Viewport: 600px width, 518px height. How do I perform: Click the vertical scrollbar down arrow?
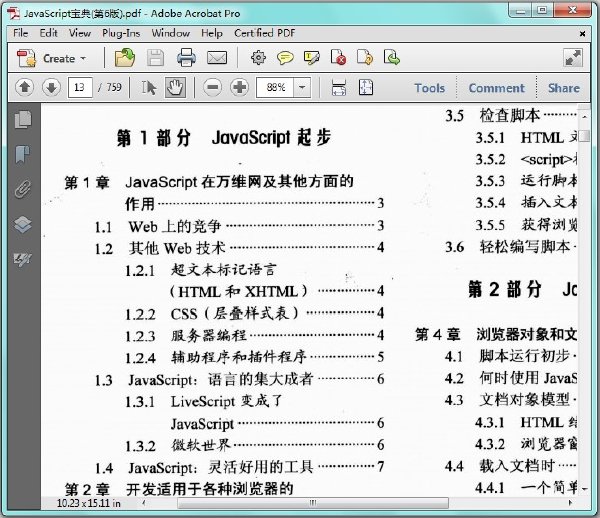(x=584, y=488)
